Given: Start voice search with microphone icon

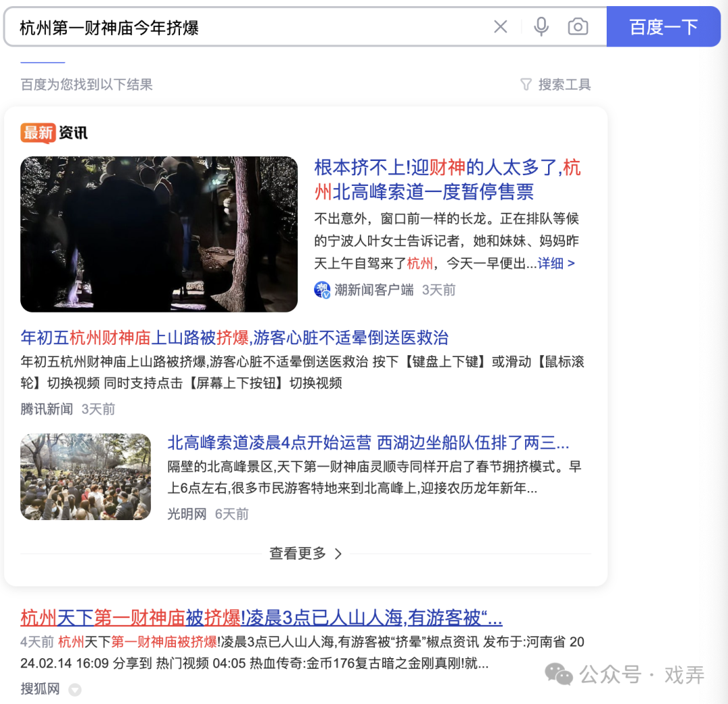Looking at the screenshot, I should point(541,27).
